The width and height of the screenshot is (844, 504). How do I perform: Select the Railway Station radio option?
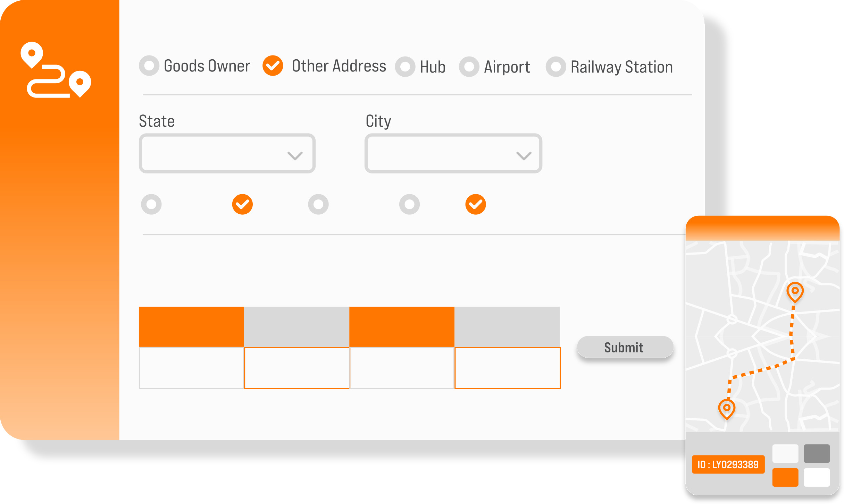click(x=556, y=67)
